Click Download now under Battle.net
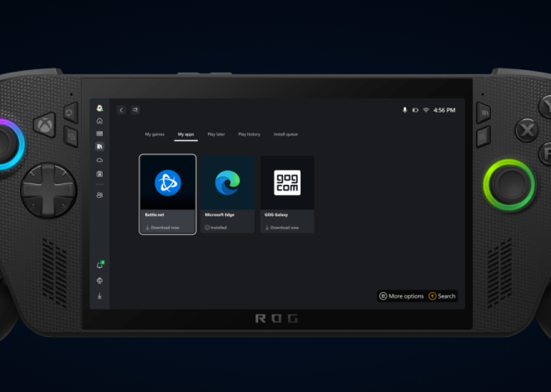Image resolution: width=551 pixels, height=392 pixels. click(x=162, y=228)
